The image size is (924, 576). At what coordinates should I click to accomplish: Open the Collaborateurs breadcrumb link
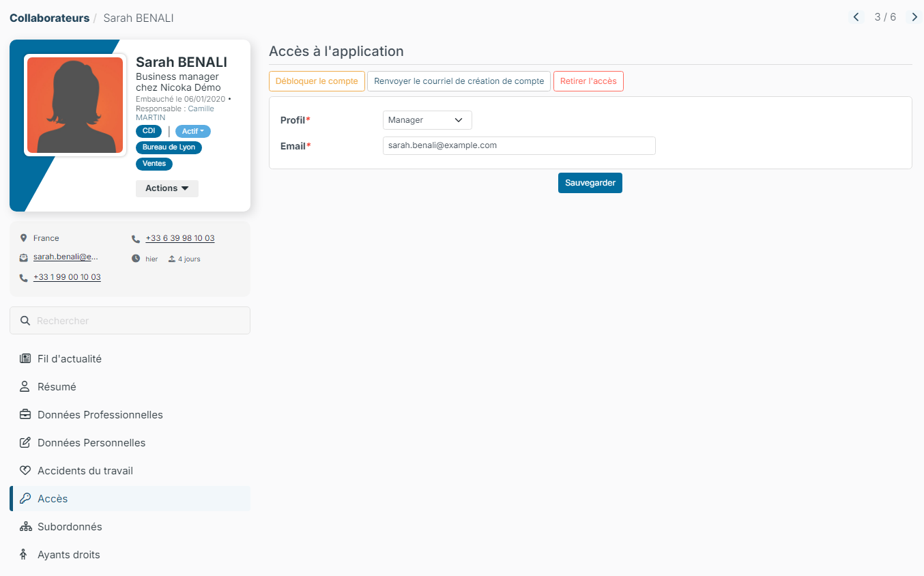pyautogui.click(x=49, y=18)
